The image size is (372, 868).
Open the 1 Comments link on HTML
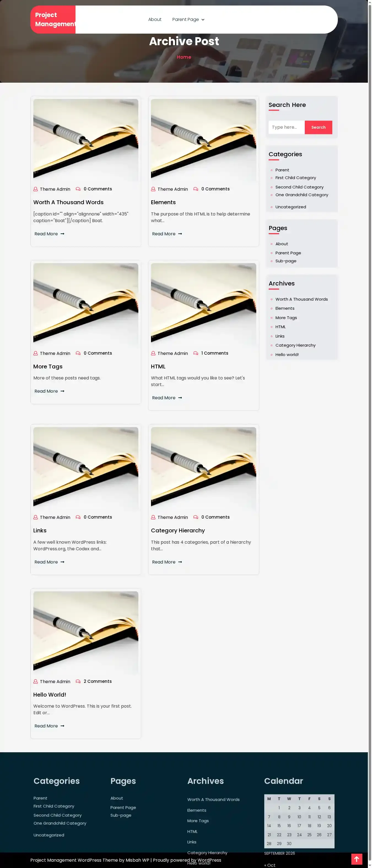[x=215, y=353]
